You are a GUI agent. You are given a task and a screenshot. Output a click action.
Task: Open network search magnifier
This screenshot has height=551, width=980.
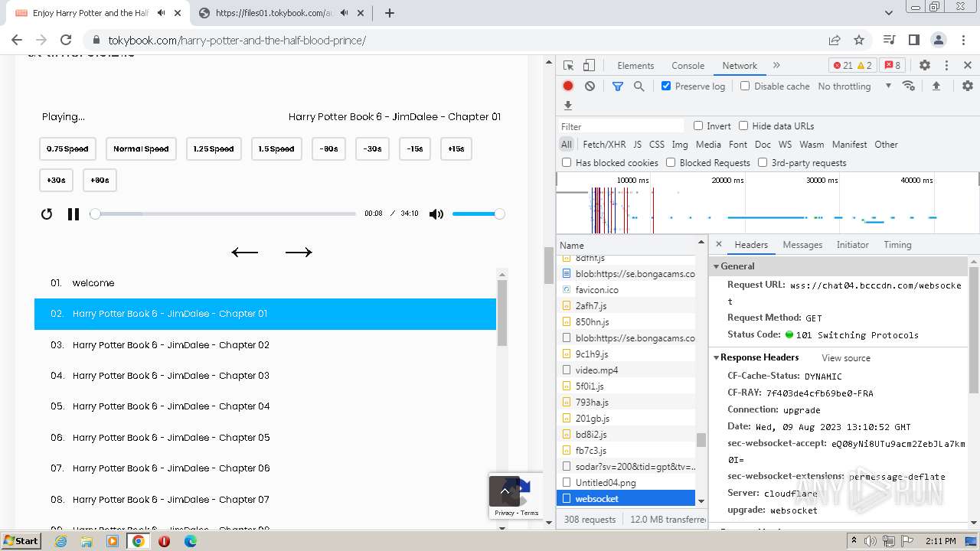tap(639, 86)
